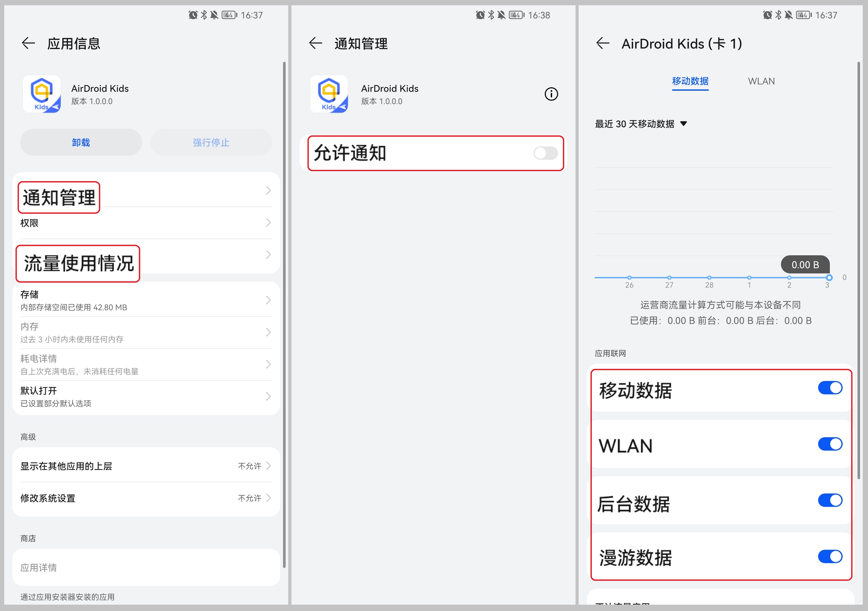This screenshot has width=868, height=611.
Task: Open 权限 row chevron
Action: [x=268, y=223]
